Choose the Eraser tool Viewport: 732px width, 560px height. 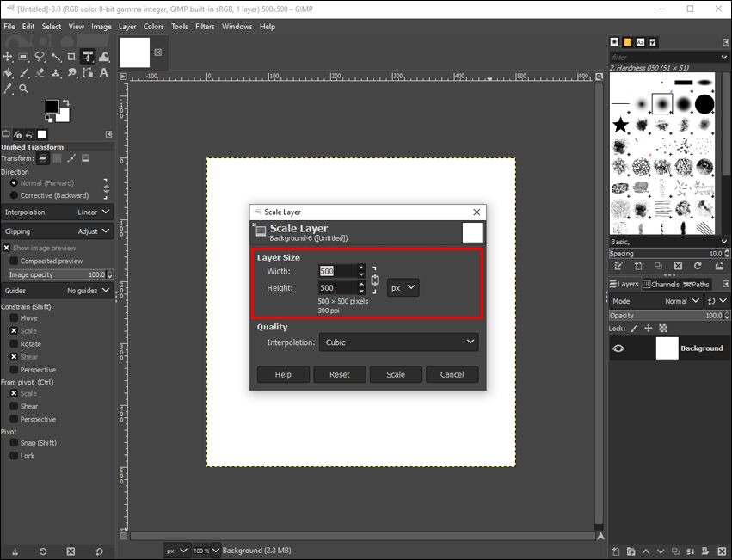(40, 73)
